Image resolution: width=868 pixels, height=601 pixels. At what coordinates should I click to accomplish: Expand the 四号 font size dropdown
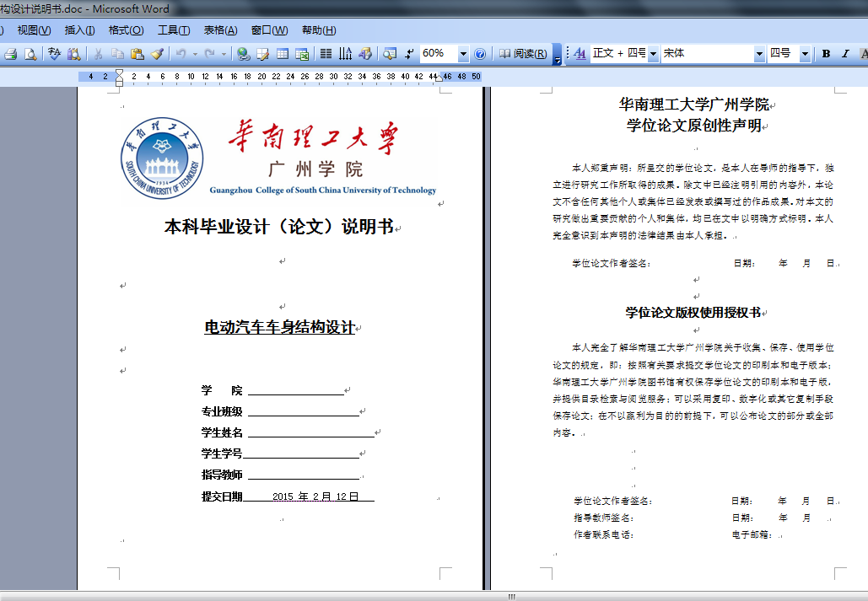[x=806, y=54]
